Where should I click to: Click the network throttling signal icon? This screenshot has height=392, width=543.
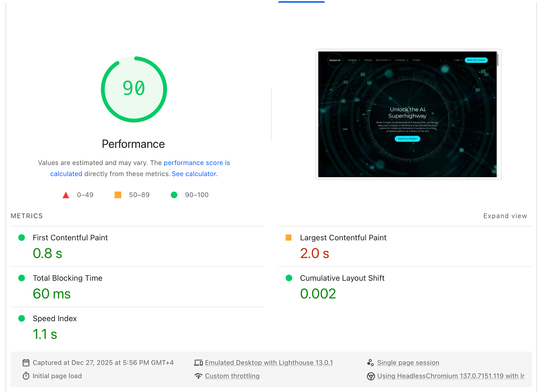198,376
